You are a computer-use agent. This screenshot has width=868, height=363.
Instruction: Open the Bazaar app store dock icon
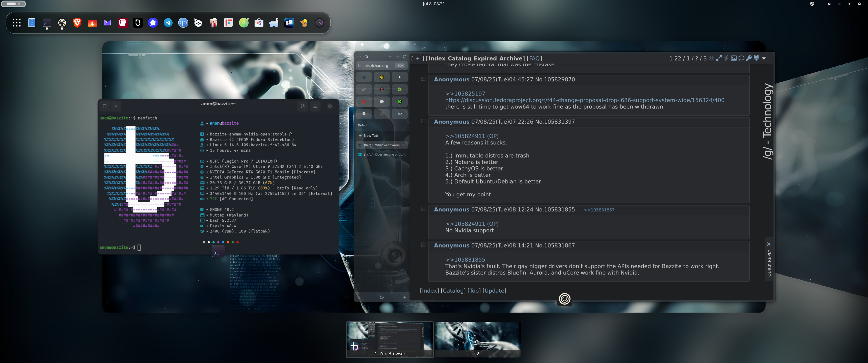pos(259,23)
